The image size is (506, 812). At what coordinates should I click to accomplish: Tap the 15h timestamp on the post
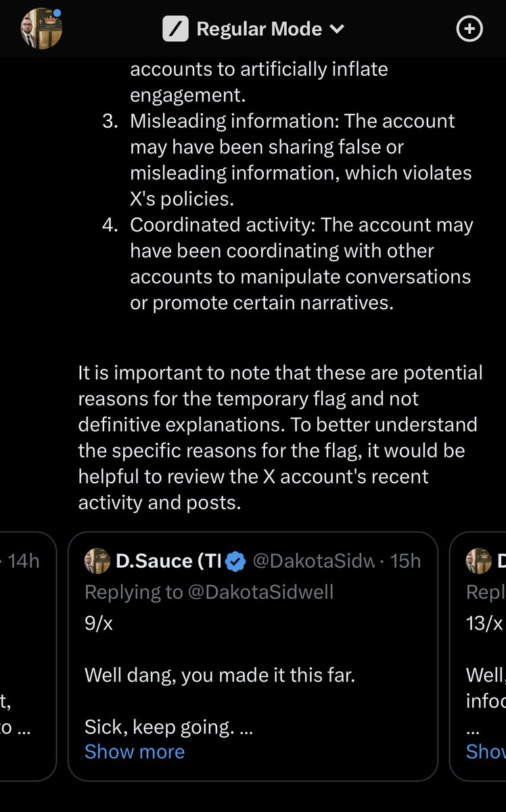coord(407,561)
